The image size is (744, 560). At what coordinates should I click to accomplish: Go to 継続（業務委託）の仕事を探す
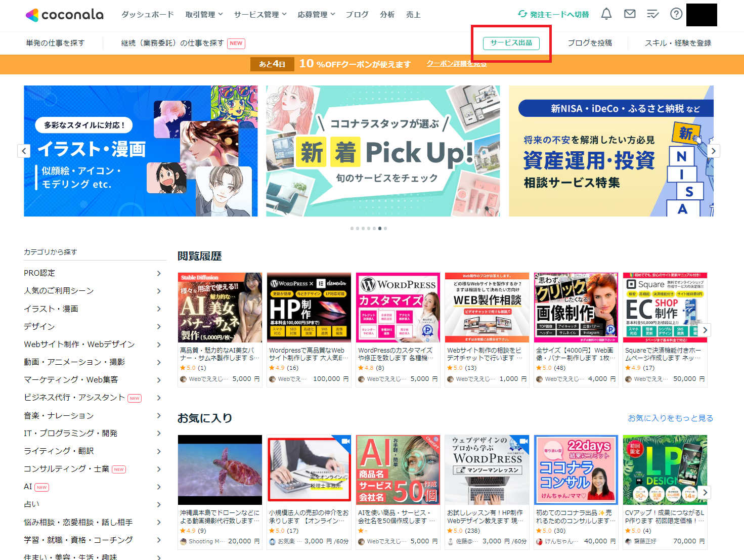[172, 43]
